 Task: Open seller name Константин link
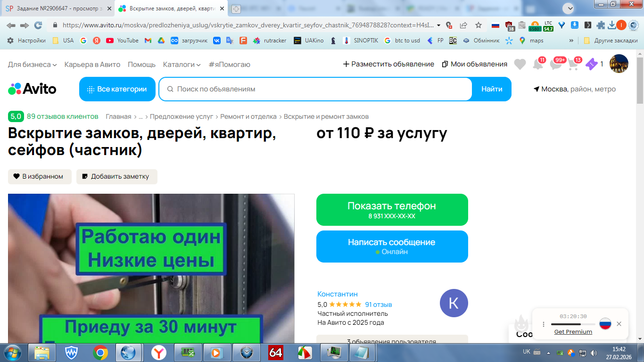pos(338,294)
